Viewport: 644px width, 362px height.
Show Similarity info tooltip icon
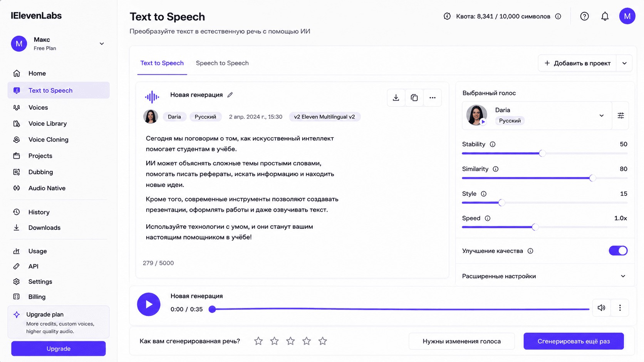point(496,169)
